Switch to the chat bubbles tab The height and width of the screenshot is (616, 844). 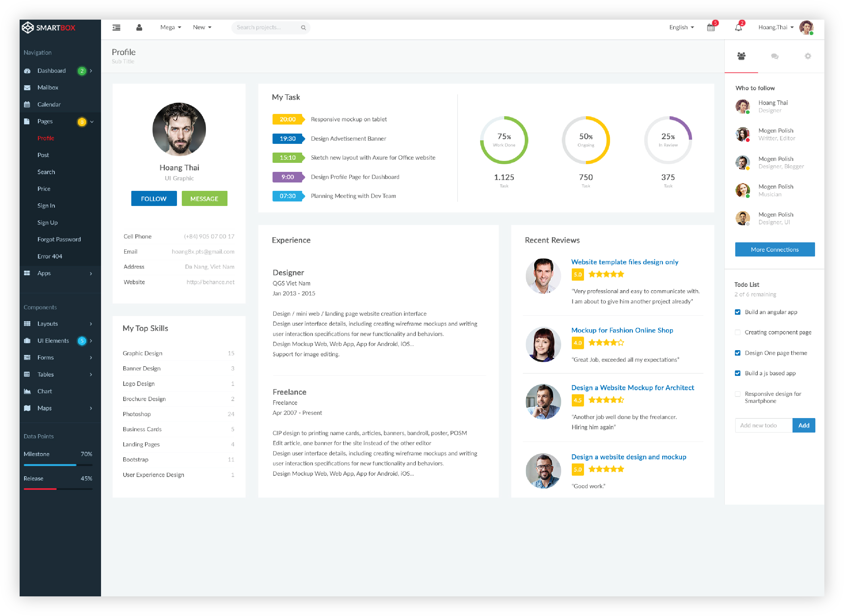775,56
